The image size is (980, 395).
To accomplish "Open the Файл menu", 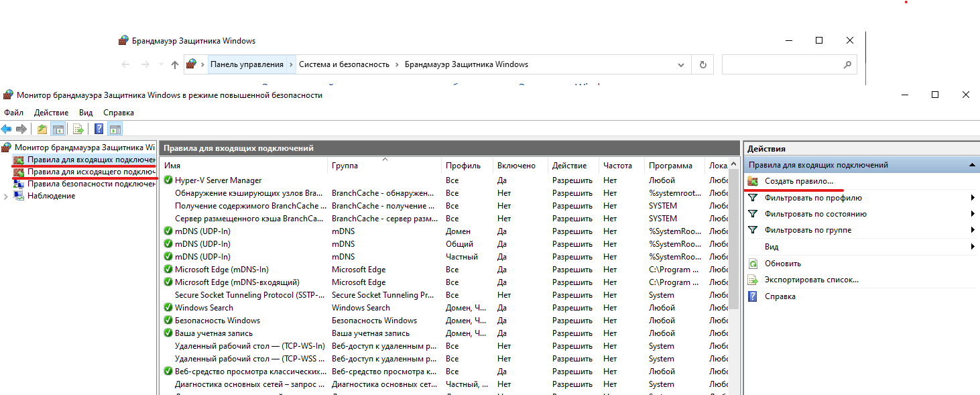I will [13, 113].
